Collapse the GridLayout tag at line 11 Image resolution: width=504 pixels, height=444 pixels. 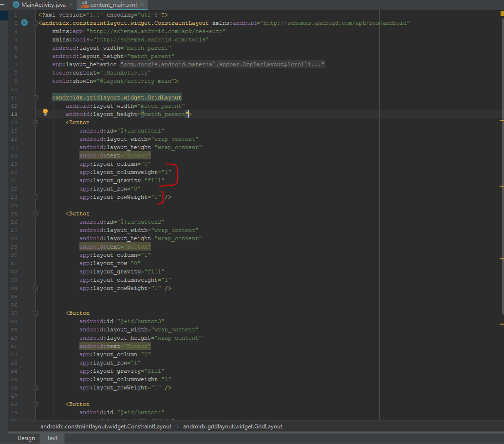[x=36, y=97]
